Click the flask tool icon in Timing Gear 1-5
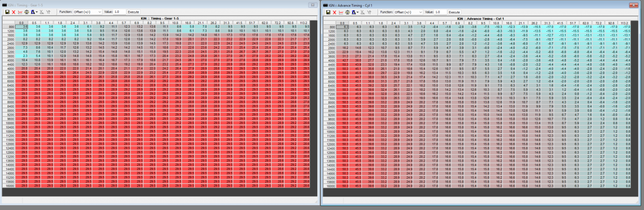This screenshot has width=644, height=210. click(33, 12)
